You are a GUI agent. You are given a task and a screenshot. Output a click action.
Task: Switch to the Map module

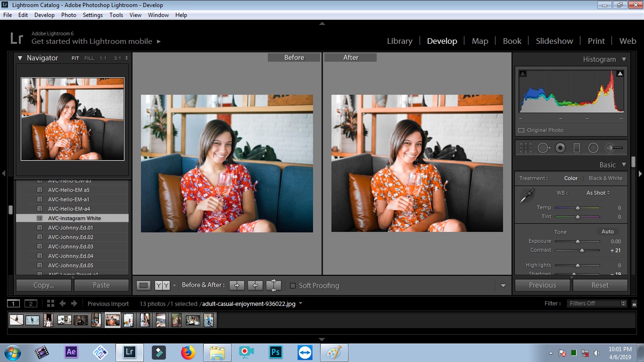[480, 41]
